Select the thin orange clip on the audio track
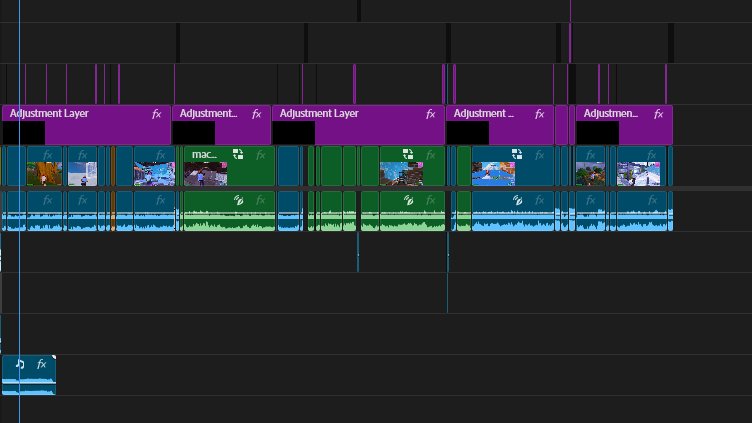 point(113,211)
